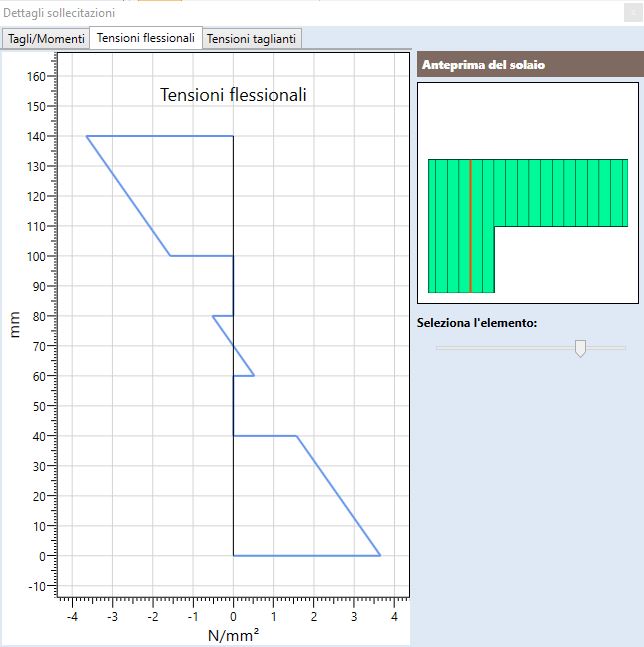Click the Seleziona l'elemento label

(x=477, y=323)
